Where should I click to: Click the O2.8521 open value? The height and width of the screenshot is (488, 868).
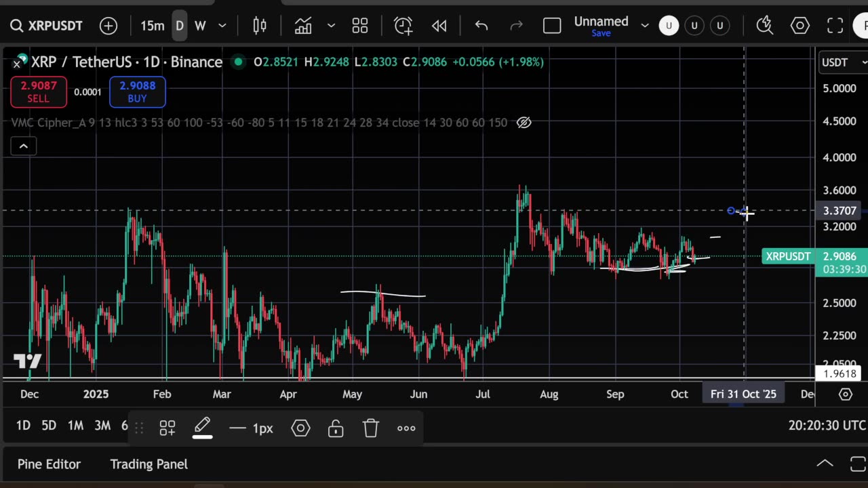pos(276,62)
